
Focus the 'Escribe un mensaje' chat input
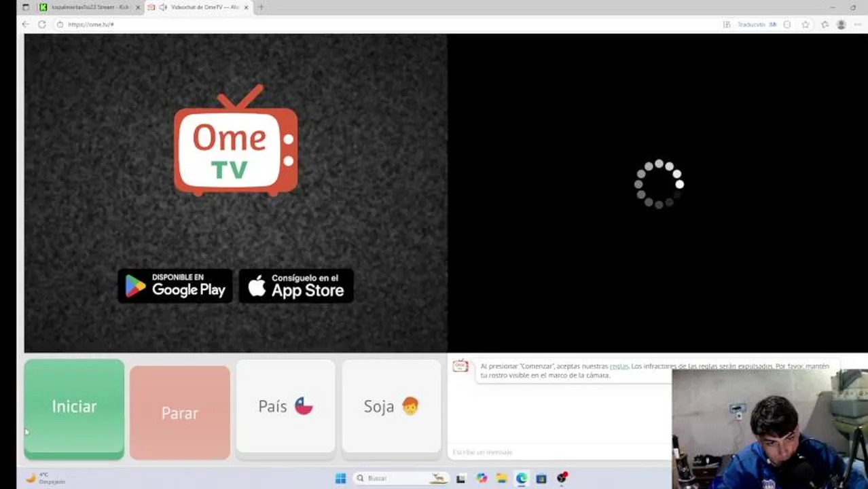point(559,452)
